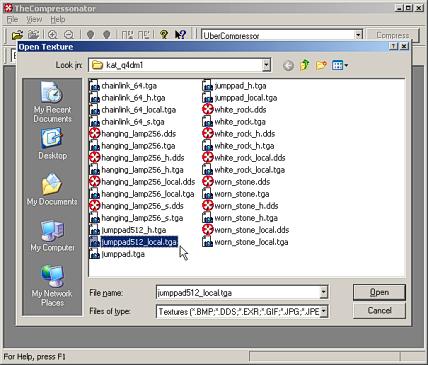The height and width of the screenshot is (365, 428).
Task: Select chainlink_64_s.tga
Action: (x=133, y=122)
